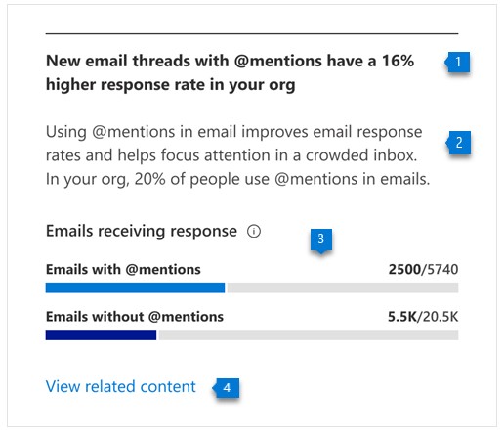Click callout marker number 3

coord(321,240)
